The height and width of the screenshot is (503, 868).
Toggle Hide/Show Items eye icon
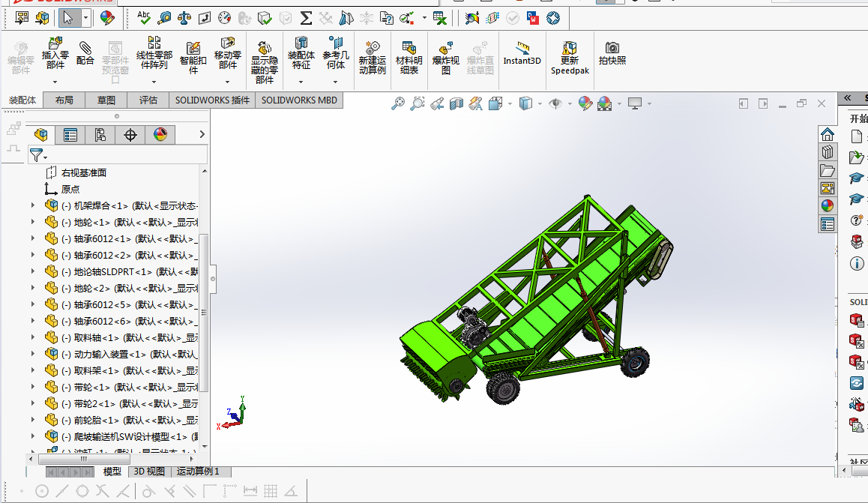(555, 103)
